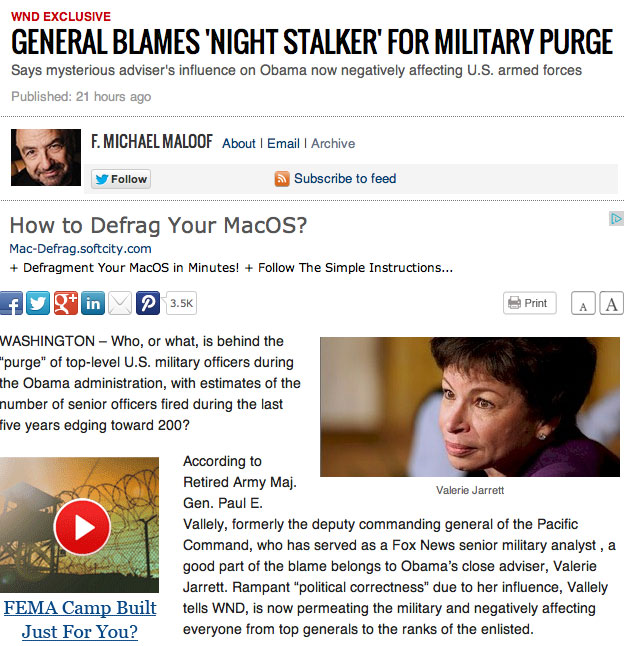Follow F. Michael Maloof on Twitter
Screen dimensions: 625x646
pyautogui.click(x=121, y=179)
